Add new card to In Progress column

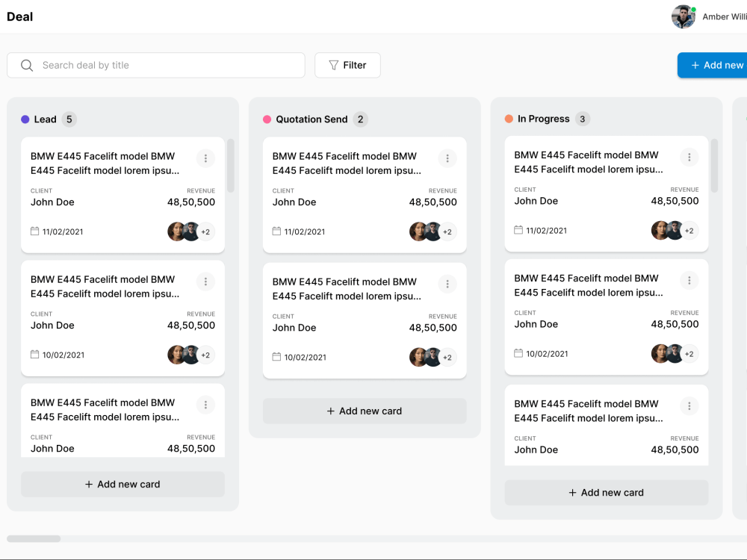[x=607, y=492]
